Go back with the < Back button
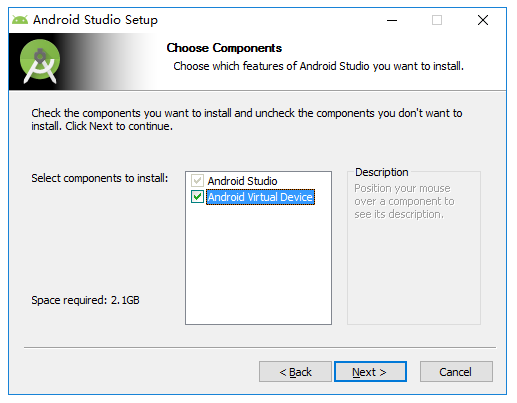The image size is (517, 403). pyautogui.click(x=295, y=372)
